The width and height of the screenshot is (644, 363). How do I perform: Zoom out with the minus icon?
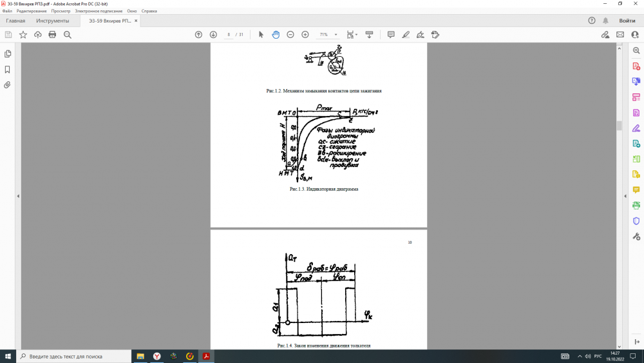[290, 35]
